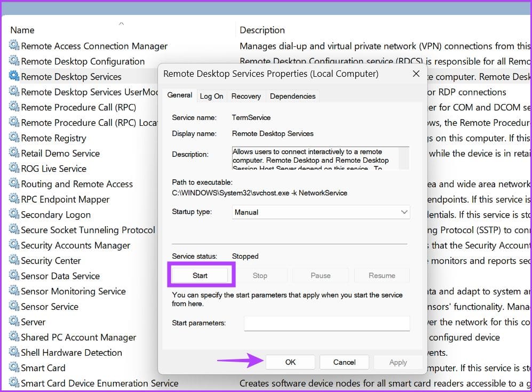Select the RPC Endpoint Mapper name

pyautogui.click(x=65, y=199)
